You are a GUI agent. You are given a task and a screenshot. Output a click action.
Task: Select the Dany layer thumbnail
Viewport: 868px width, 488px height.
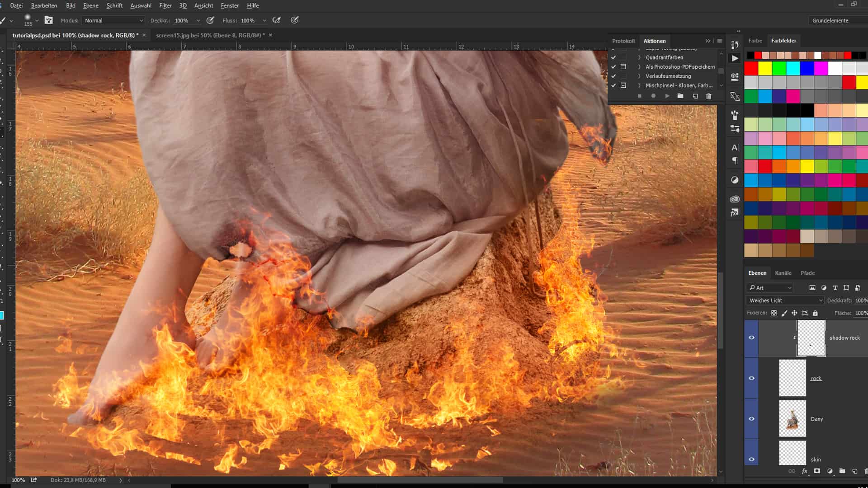click(x=793, y=418)
